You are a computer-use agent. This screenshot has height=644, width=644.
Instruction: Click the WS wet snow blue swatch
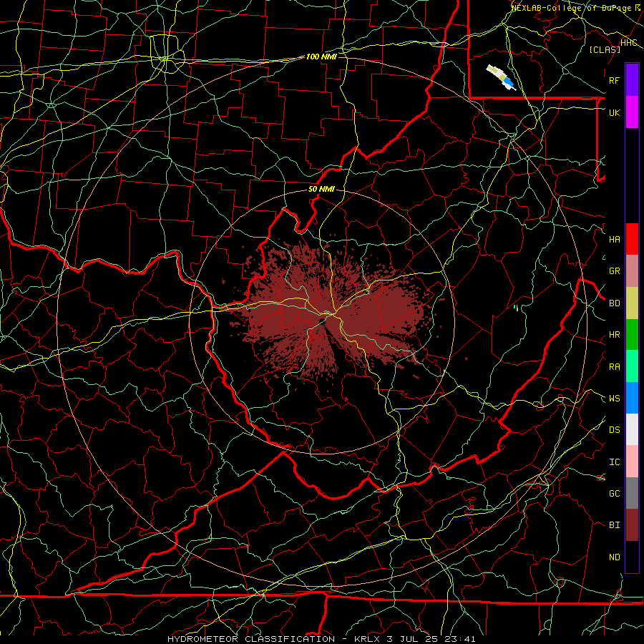[x=632, y=398]
